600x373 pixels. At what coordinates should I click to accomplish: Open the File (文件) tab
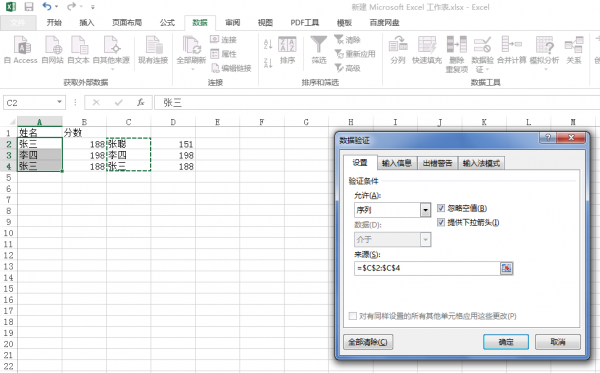tap(18, 23)
